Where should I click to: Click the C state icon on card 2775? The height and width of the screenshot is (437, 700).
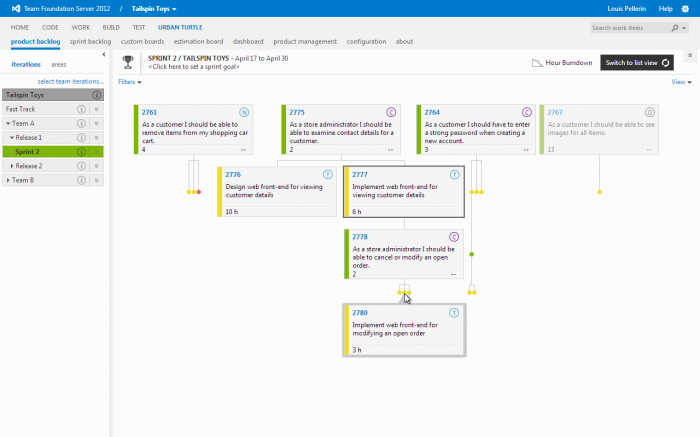tap(391, 112)
